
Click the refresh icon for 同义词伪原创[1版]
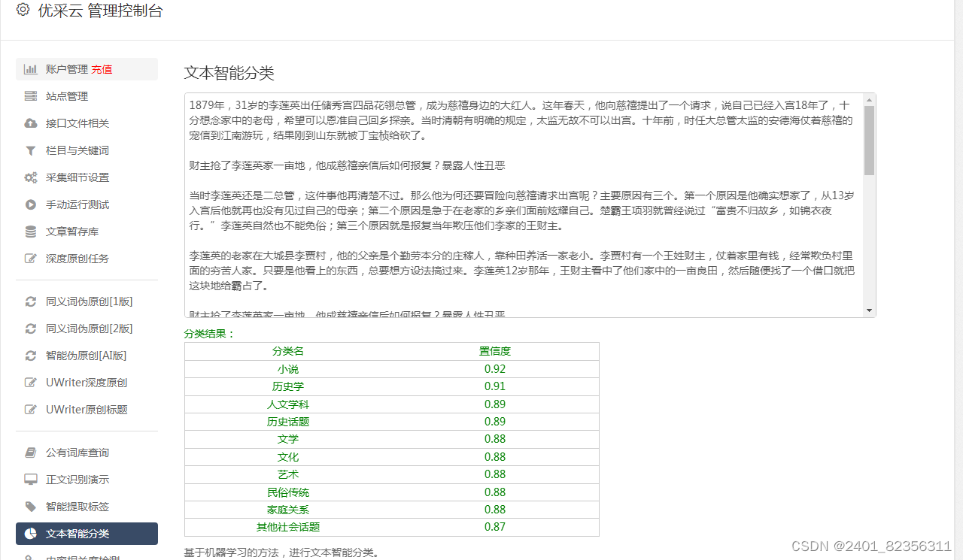(31, 301)
